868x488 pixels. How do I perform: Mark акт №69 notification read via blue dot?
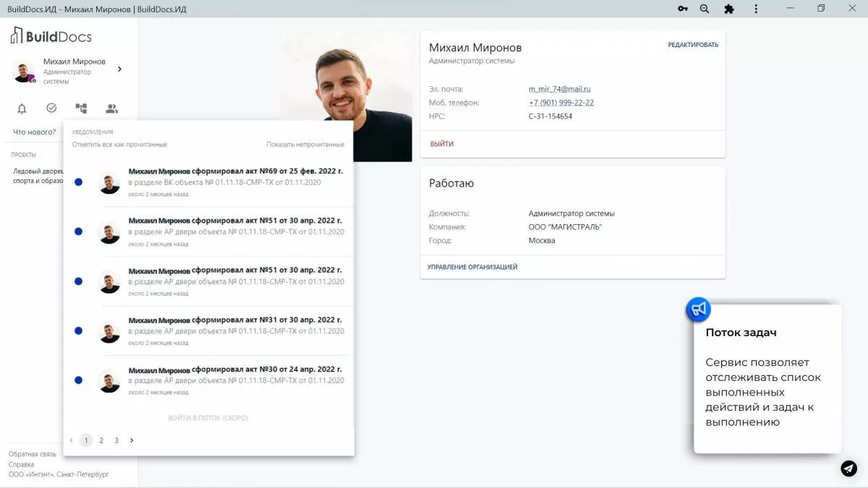coord(78,182)
